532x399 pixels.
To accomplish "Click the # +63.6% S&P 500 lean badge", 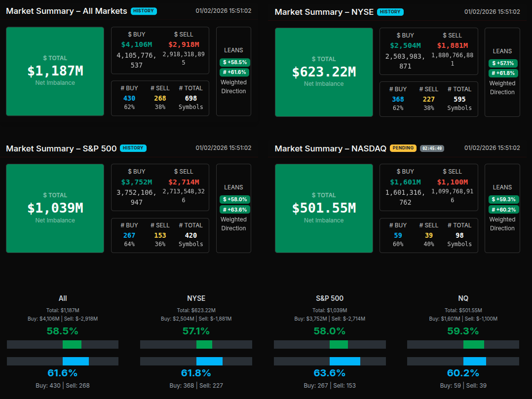I will point(235,210).
